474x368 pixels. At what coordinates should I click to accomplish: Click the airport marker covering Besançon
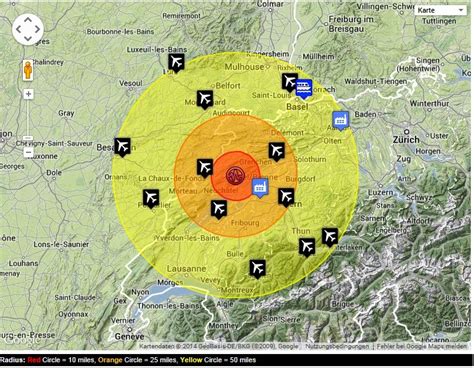(x=123, y=147)
